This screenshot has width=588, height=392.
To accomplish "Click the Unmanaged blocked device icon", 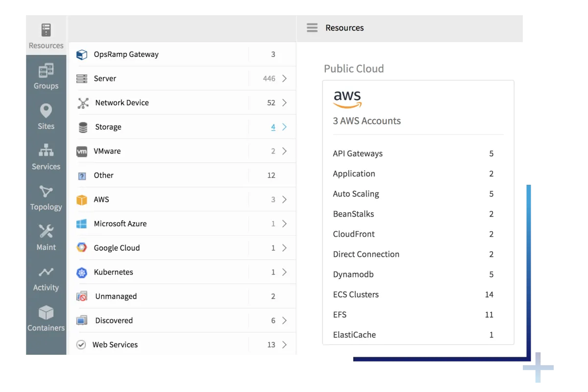I will pyautogui.click(x=82, y=296).
